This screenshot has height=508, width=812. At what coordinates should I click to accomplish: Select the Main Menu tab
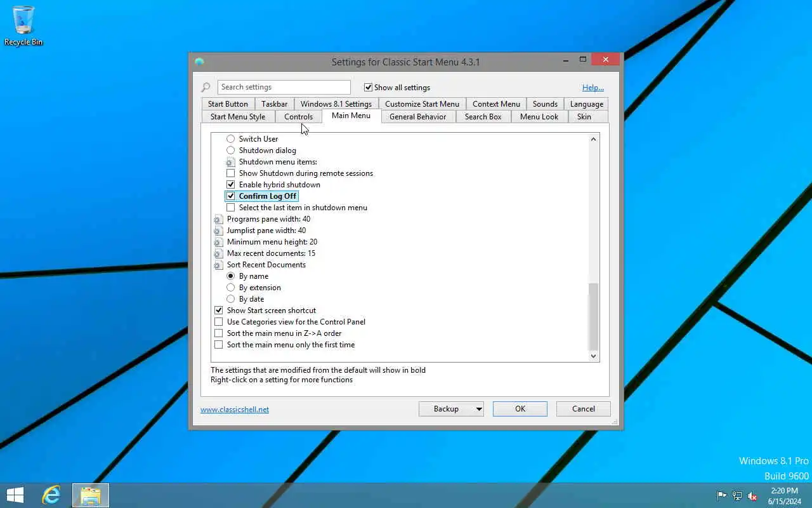click(x=351, y=116)
